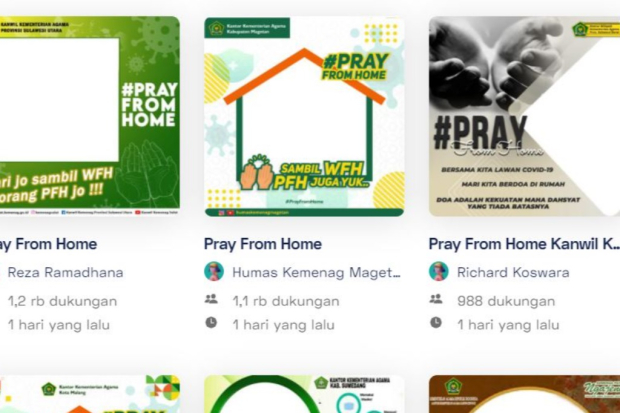The width and height of the screenshot is (620, 413).
Task: Open the praying hands #PRAY frame thumbnail
Action: [x=524, y=116]
